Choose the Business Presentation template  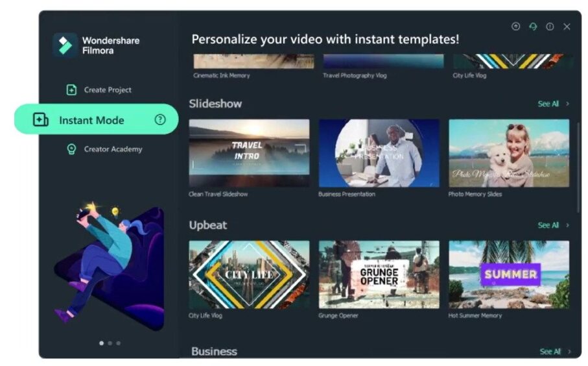[379, 153]
